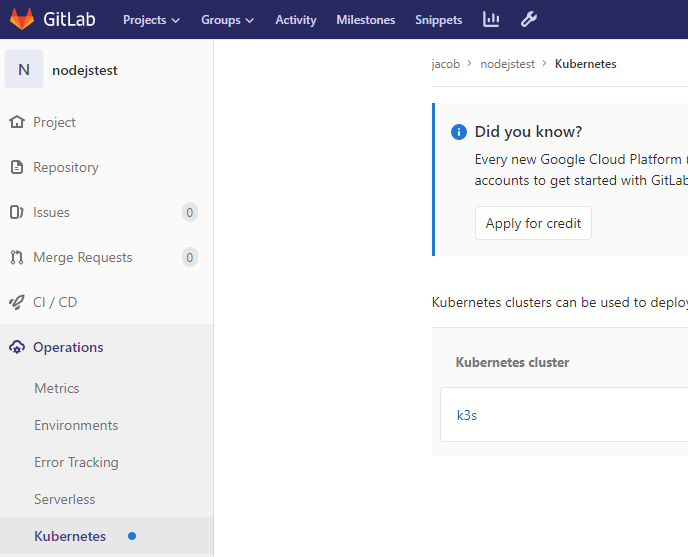This screenshot has height=557, width=688.
Task: Click the Apply for credit button
Action: click(x=533, y=223)
